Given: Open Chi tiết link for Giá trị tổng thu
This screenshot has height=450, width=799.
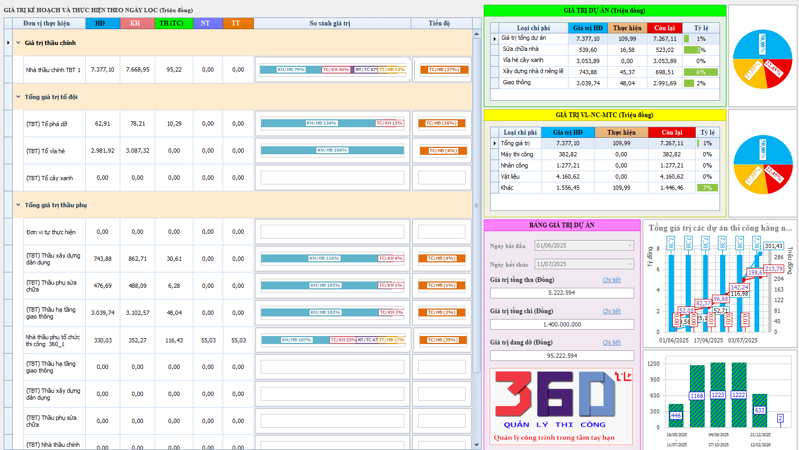Looking at the screenshot, I should point(611,280).
